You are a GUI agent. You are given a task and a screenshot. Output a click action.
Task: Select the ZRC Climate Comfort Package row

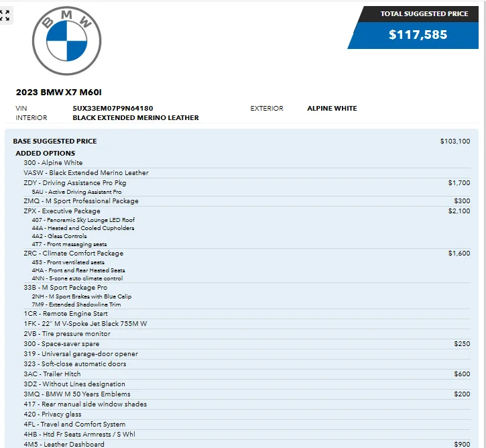[247, 253]
